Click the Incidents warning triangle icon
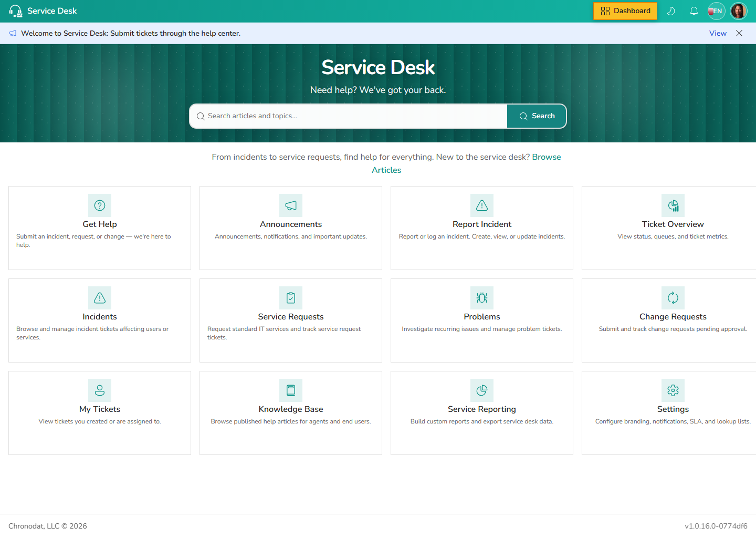Viewport: 756px width, 538px height. [100, 298]
